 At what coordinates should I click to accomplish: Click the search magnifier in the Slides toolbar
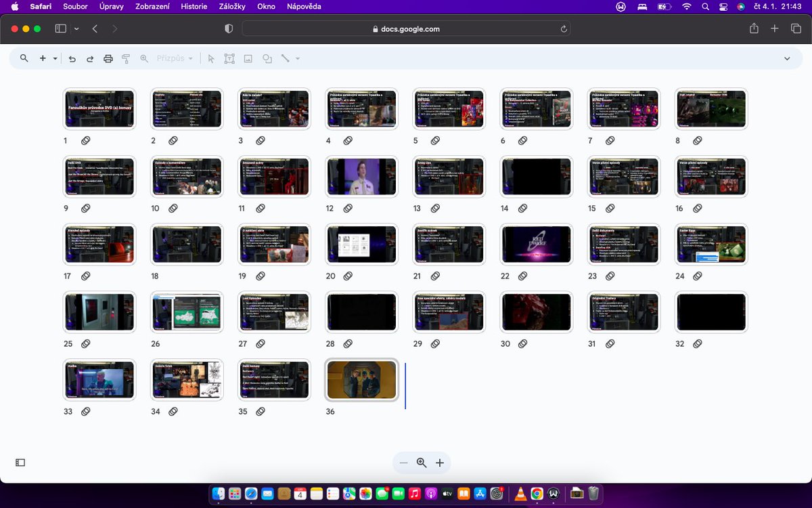(24, 58)
